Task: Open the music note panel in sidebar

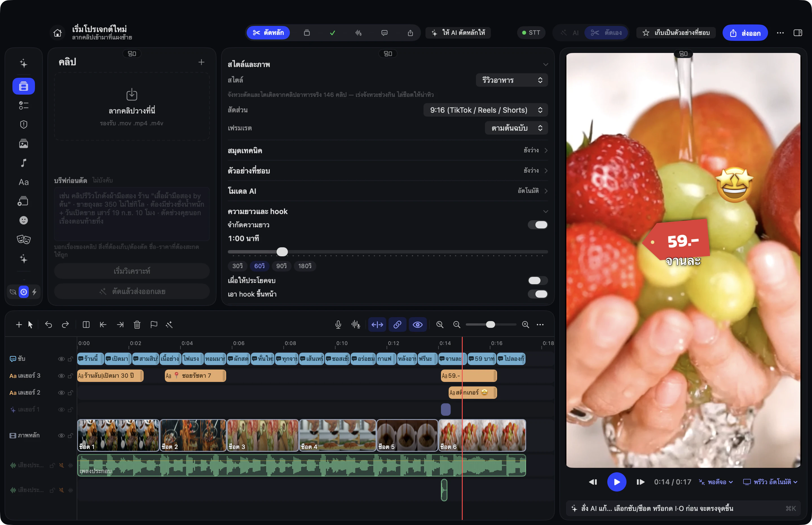Action: [23, 163]
